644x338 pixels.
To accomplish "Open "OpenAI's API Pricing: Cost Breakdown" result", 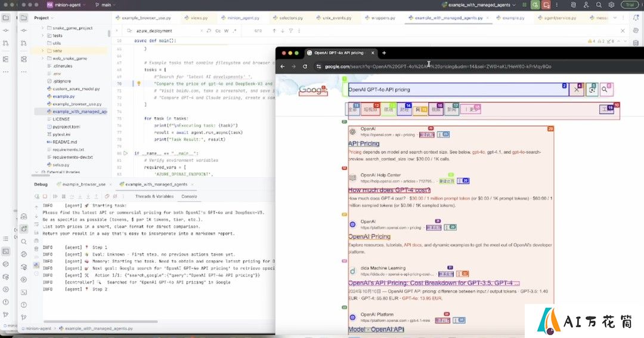I will [x=434, y=283].
